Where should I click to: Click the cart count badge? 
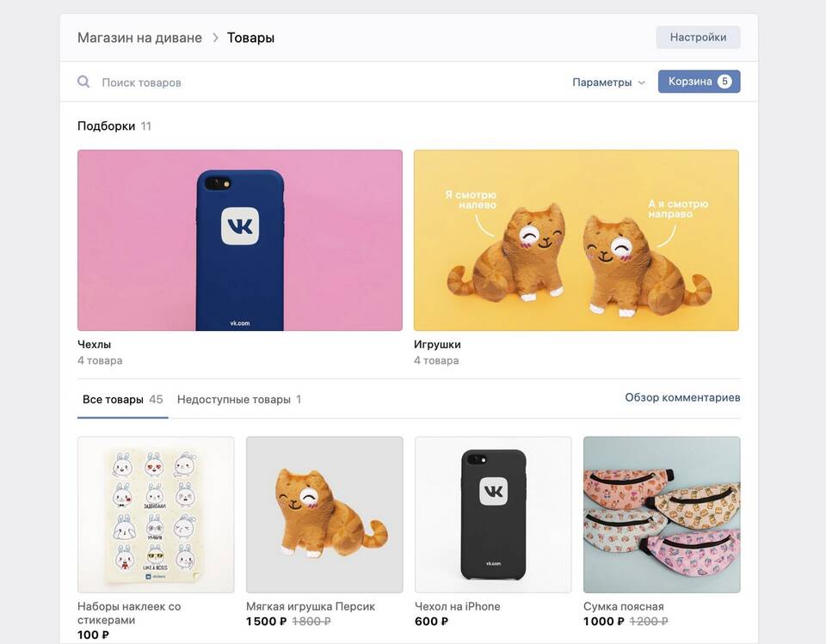coord(724,82)
